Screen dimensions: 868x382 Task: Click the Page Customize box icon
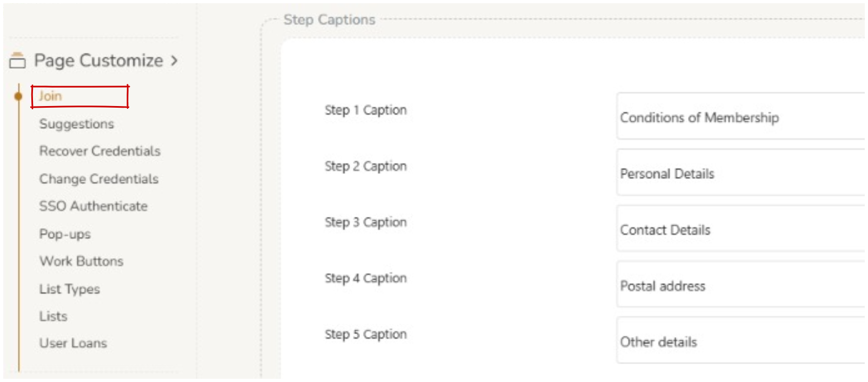[x=17, y=61]
